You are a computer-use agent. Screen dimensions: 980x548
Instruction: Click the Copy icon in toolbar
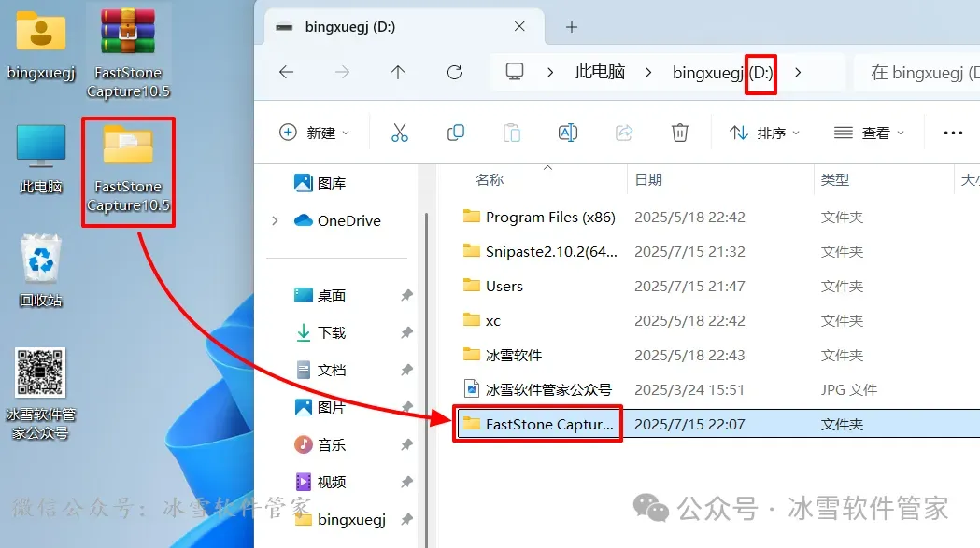coord(456,133)
